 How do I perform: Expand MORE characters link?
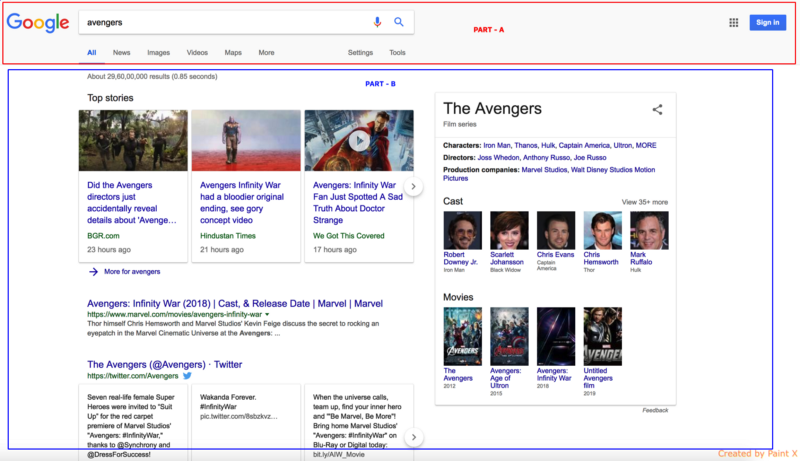(x=646, y=145)
